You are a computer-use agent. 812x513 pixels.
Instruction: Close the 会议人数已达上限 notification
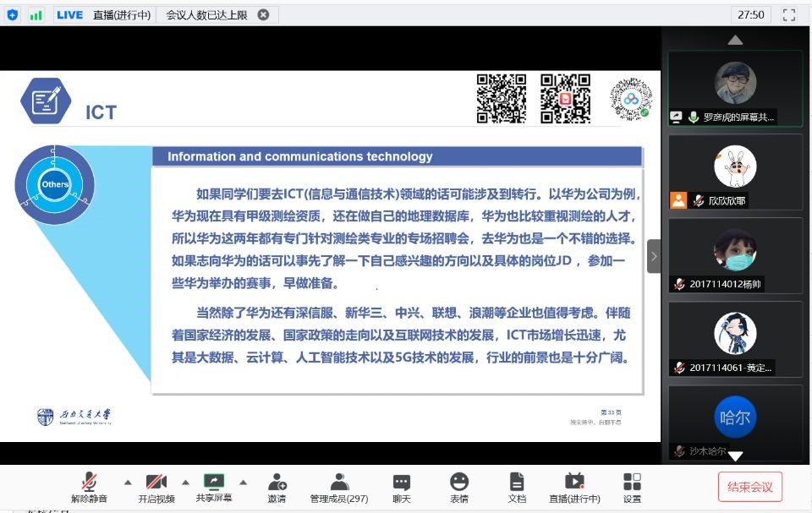pos(263,14)
